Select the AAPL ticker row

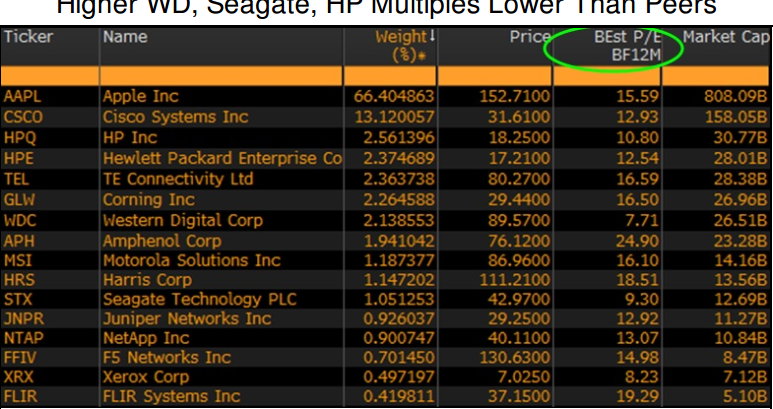(22, 97)
